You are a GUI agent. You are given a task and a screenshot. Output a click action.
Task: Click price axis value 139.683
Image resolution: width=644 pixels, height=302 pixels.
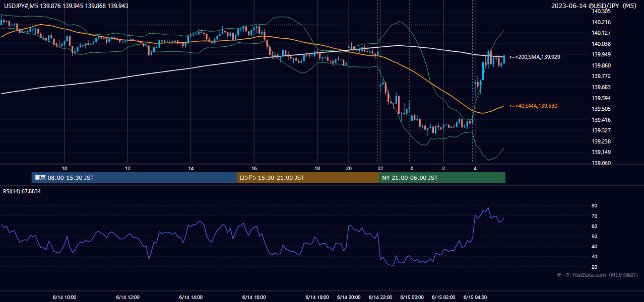coord(602,87)
